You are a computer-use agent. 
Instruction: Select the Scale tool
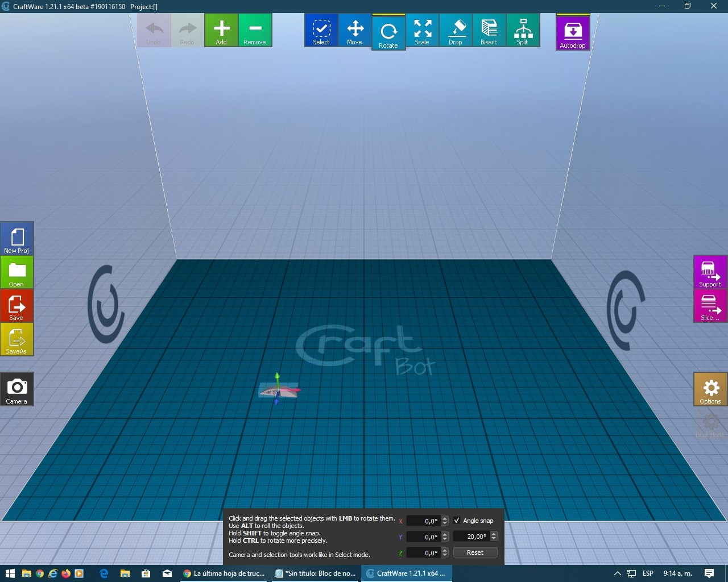tap(422, 31)
